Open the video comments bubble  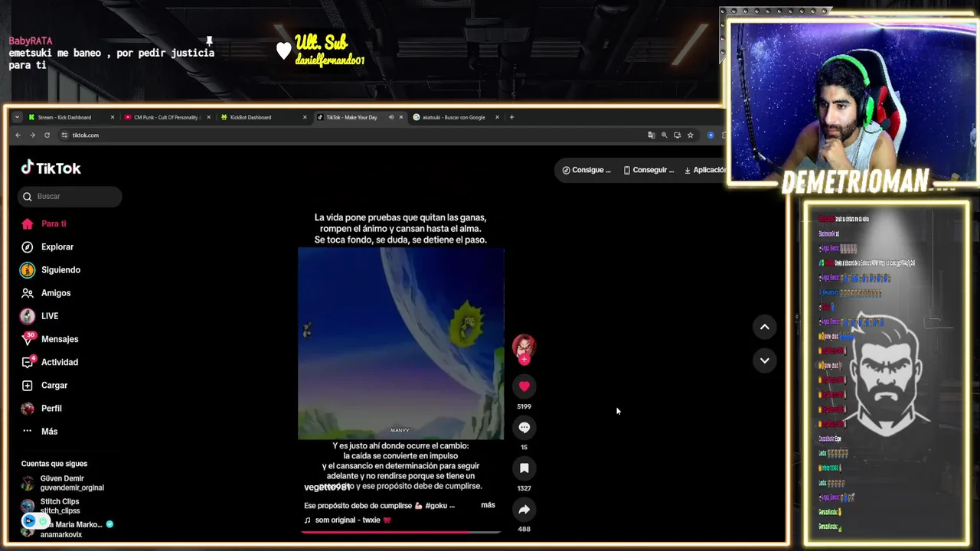tap(524, 427)
